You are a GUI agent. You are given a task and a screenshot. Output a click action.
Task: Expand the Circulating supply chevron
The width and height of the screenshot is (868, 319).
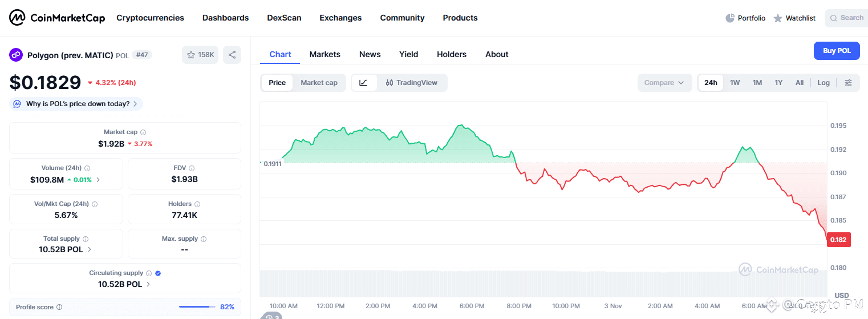[x=148, y=284]
